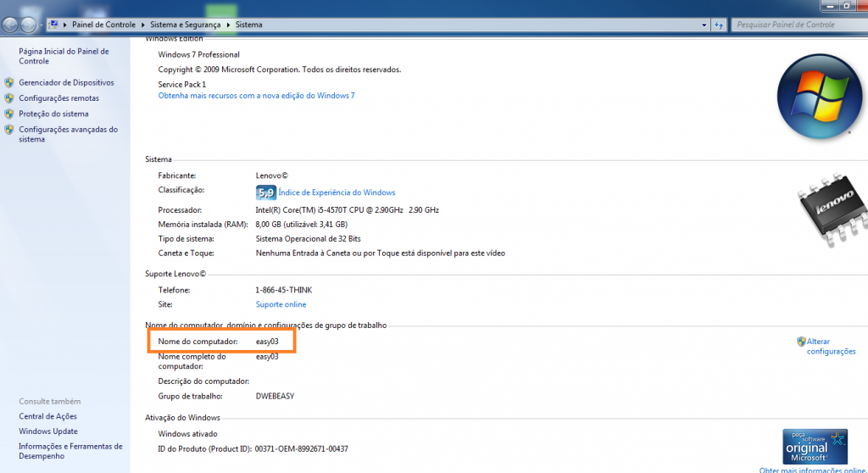Click Alterar configurações link
868x473 pixels.
tap(831, 346)
